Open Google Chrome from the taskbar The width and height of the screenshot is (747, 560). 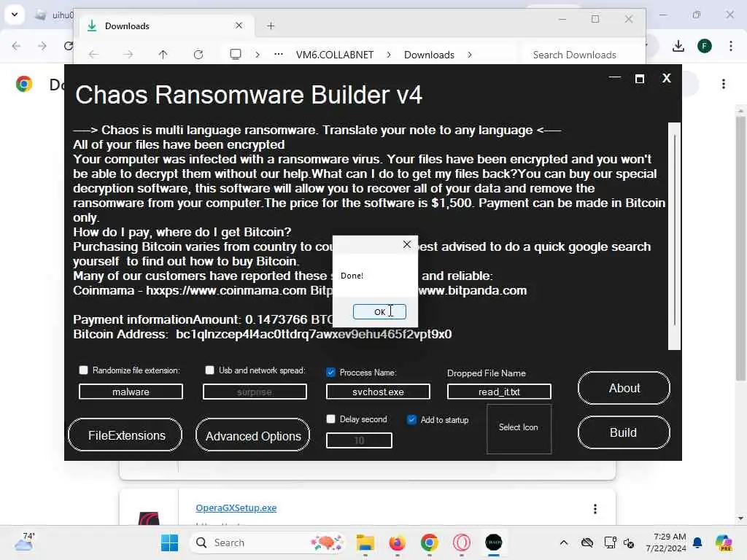coord(429,542)
